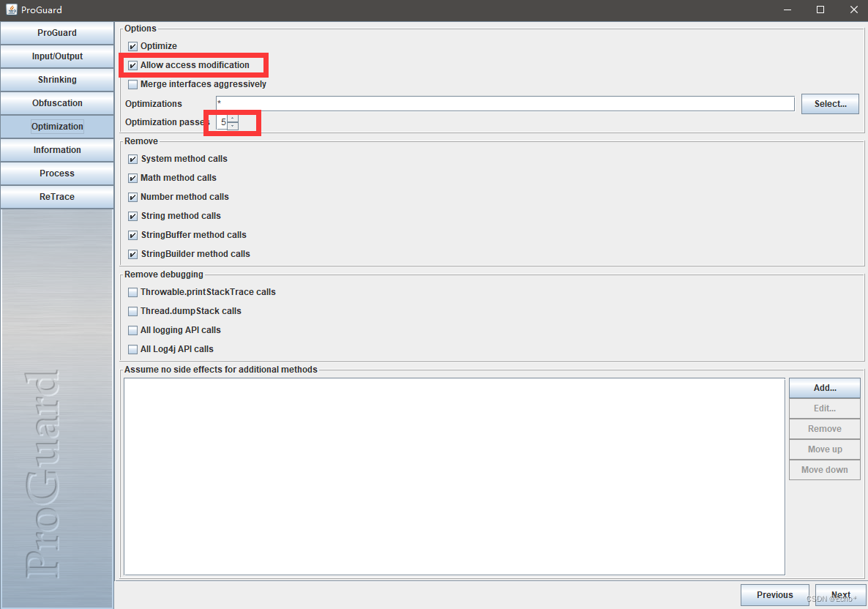Switch to the Input/Output tab

click(x=57, y=56)
